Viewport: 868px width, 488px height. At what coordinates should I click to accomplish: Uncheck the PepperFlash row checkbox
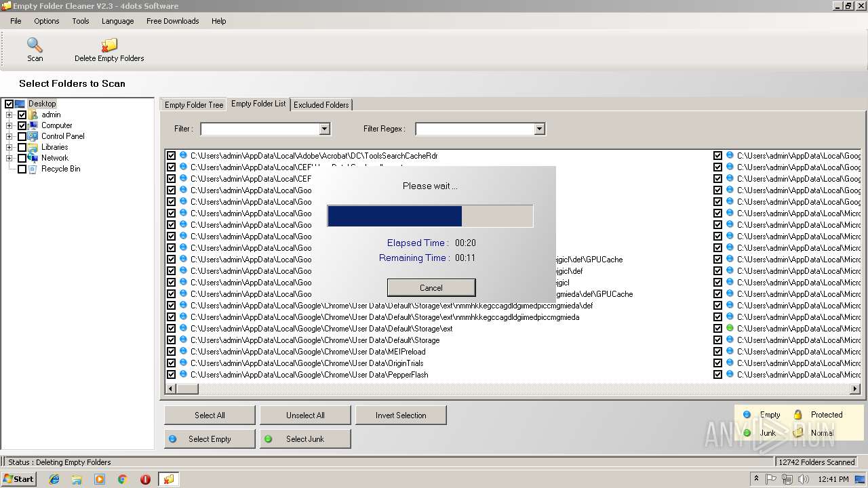point(171,375)
